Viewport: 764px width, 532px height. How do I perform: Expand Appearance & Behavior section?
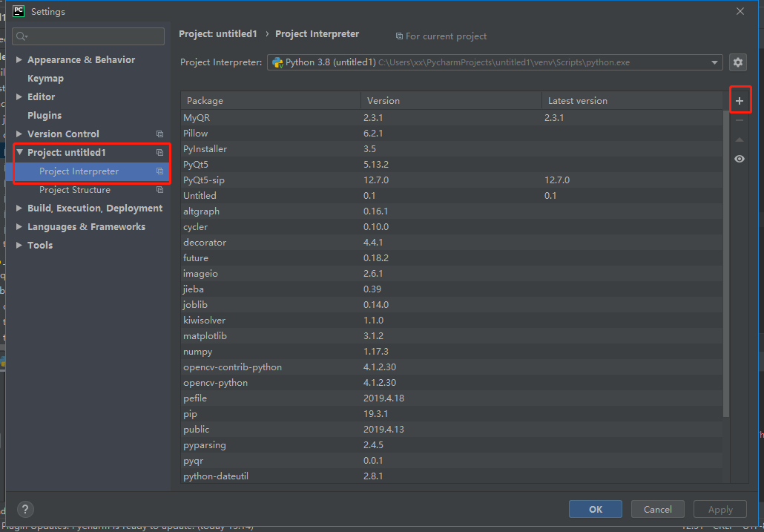click(x=19, y=60)
